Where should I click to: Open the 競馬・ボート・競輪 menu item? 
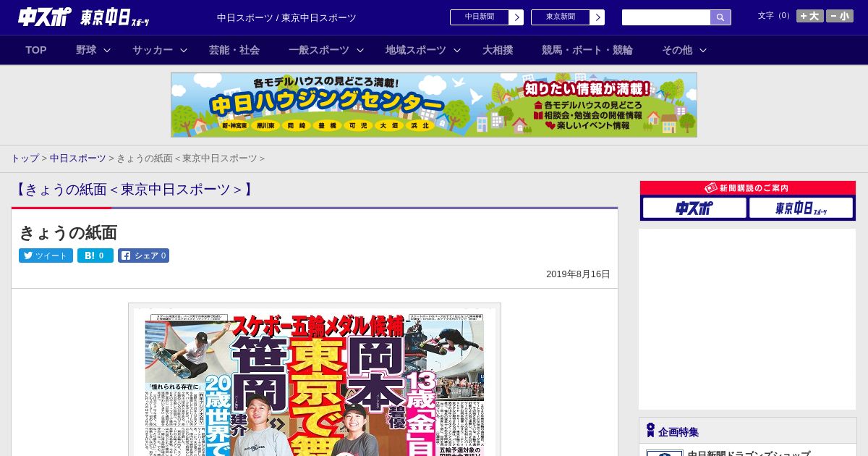(587, 50)
